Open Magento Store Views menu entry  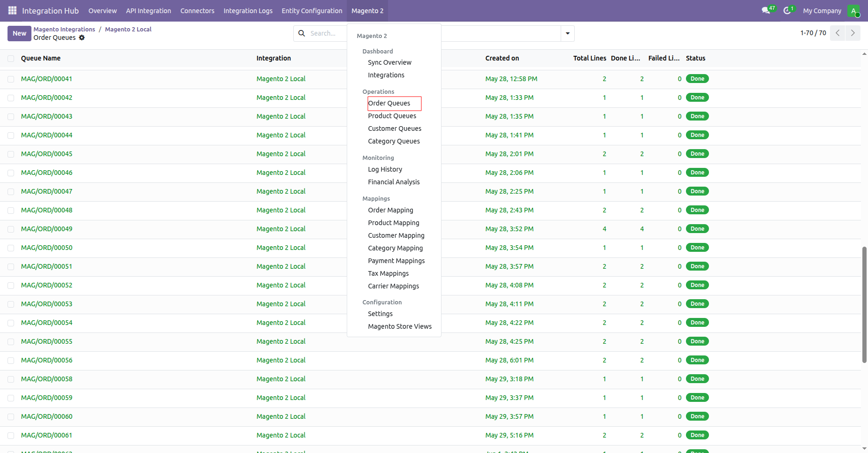tap(400, 326)
